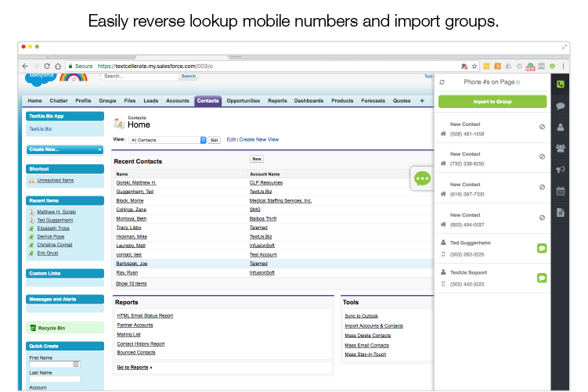Click the Import to Group button
The image size is (588, 392).
492,102
